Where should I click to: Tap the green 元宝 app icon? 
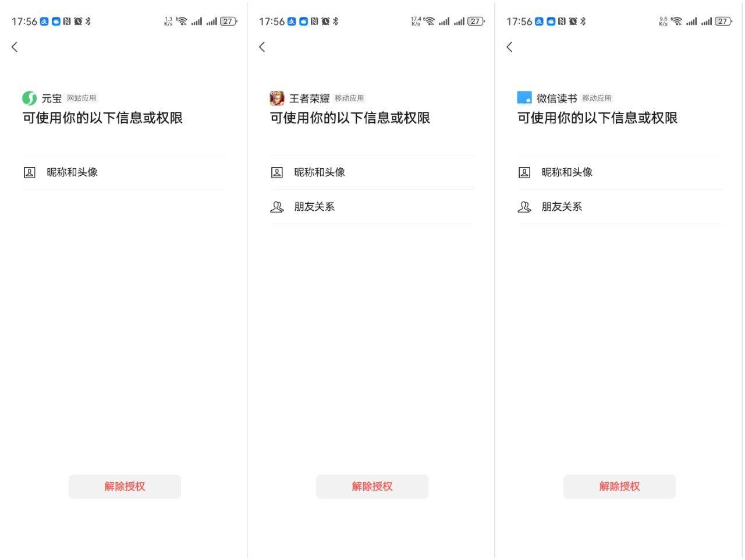29,98
